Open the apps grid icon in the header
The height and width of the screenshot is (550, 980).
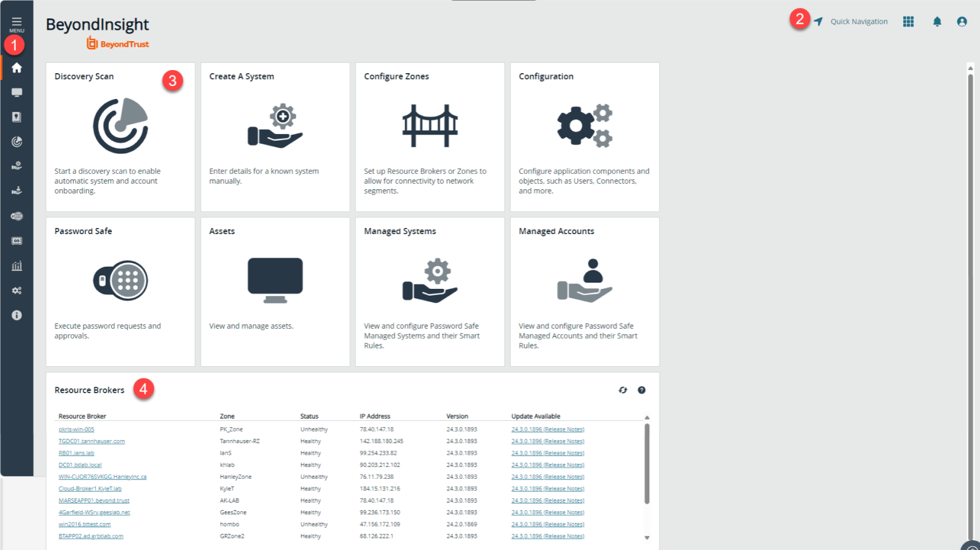tap(908, 22)
